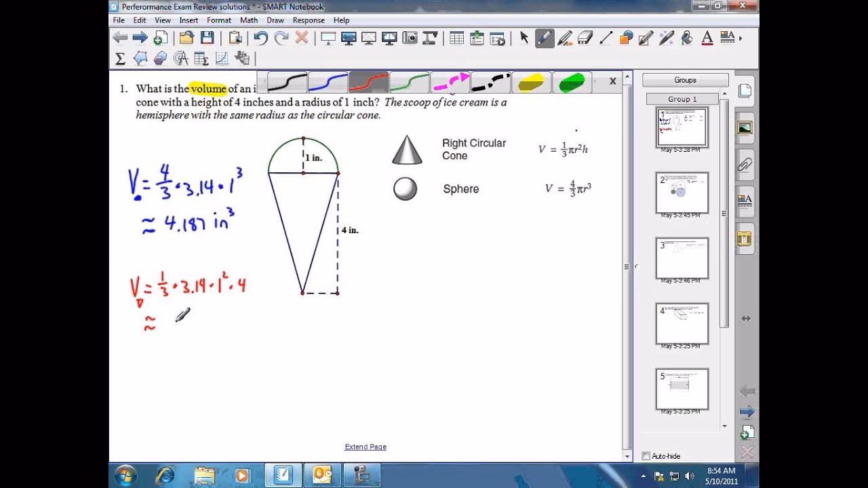This screenshot has height=488, width=868.
Task: Choose the blue pen style
Action: [328, 83]
